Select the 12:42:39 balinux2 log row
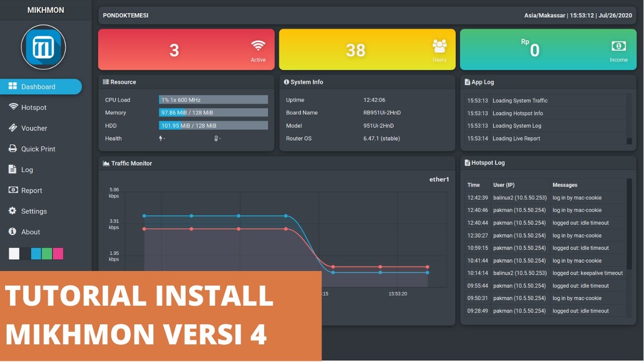This screenshot has width=644, height=362. tap(545, 198)
